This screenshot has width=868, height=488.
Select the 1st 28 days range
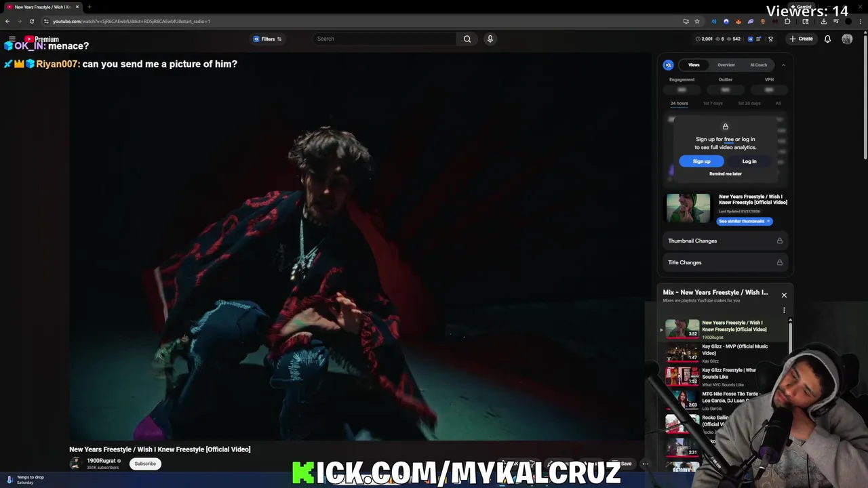tap(749, 103)
